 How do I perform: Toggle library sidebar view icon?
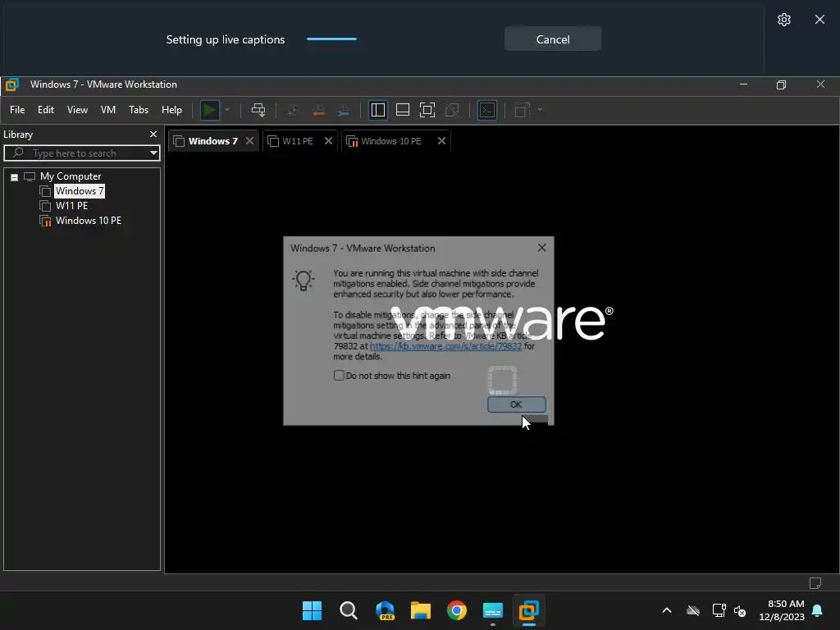(377, 111)
